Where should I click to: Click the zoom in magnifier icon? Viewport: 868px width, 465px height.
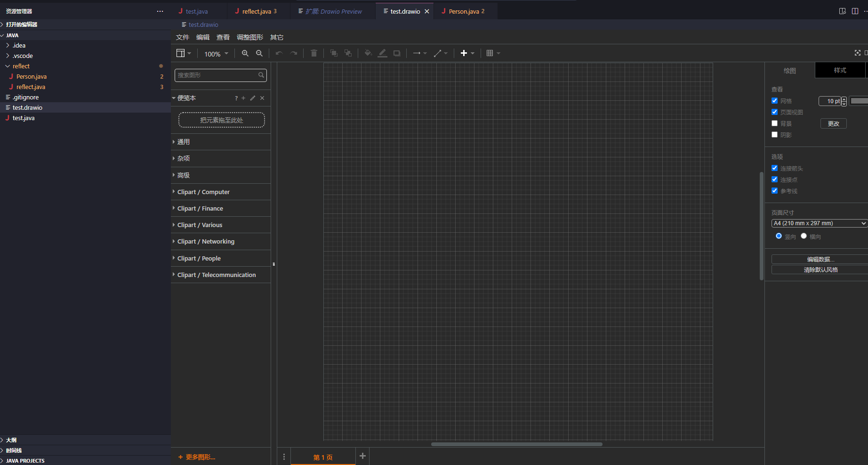coord(245,53)
